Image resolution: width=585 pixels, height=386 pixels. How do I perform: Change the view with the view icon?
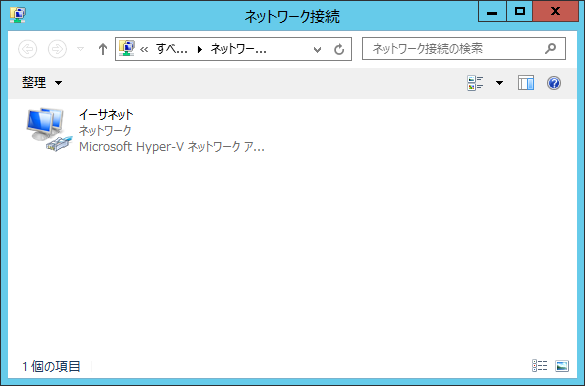pos(475,83)
